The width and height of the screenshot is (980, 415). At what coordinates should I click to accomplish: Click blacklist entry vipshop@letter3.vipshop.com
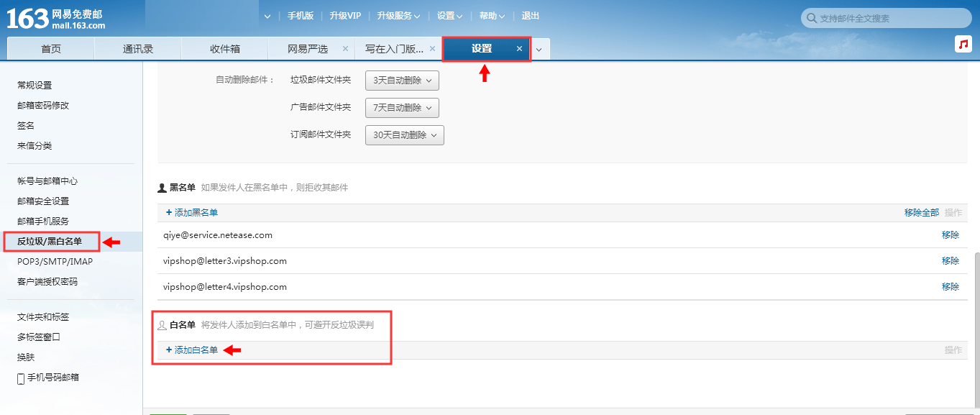pyautogui.click(x=225, y=261)
